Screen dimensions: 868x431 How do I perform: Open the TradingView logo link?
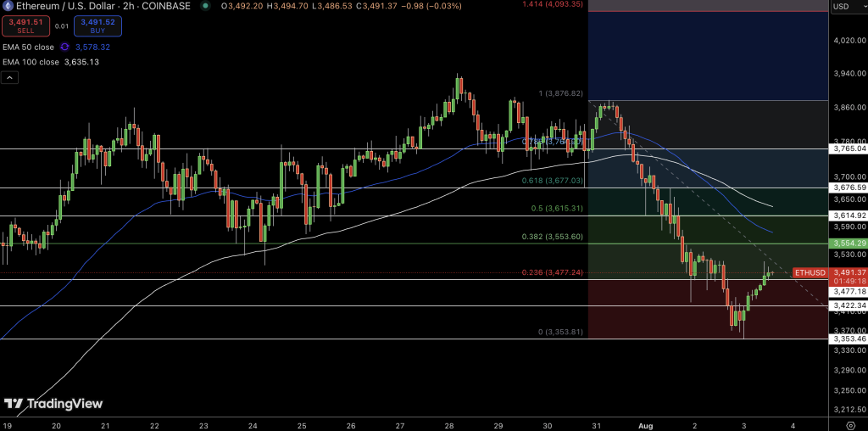click(x=53, y=404)
